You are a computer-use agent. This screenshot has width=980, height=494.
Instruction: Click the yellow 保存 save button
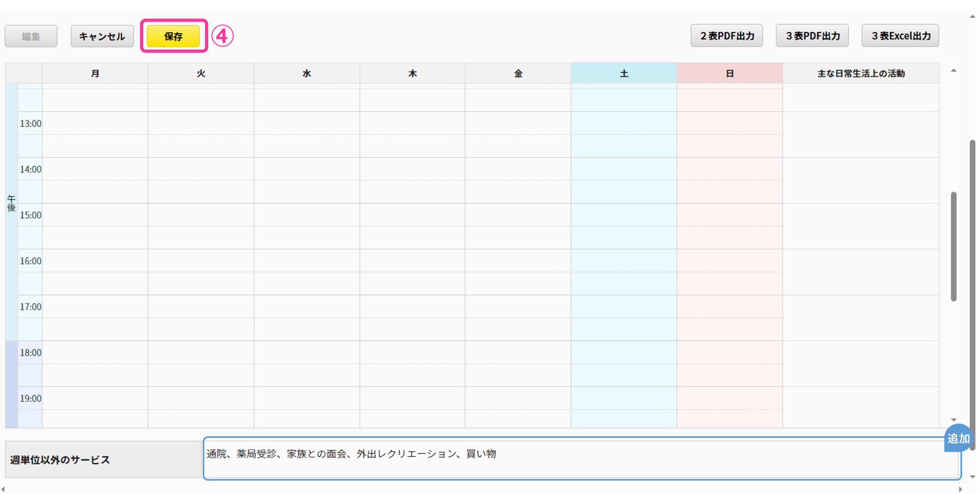[173, 36]
